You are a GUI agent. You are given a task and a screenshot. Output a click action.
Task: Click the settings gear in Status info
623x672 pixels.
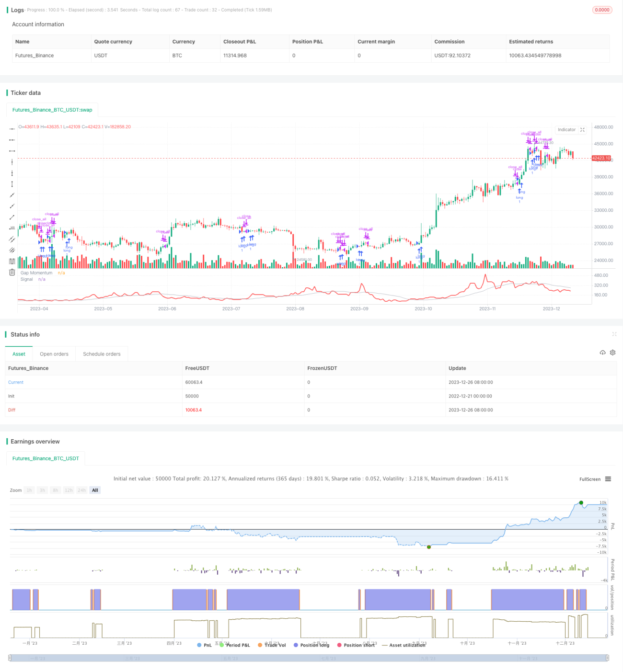click(612, 353)
